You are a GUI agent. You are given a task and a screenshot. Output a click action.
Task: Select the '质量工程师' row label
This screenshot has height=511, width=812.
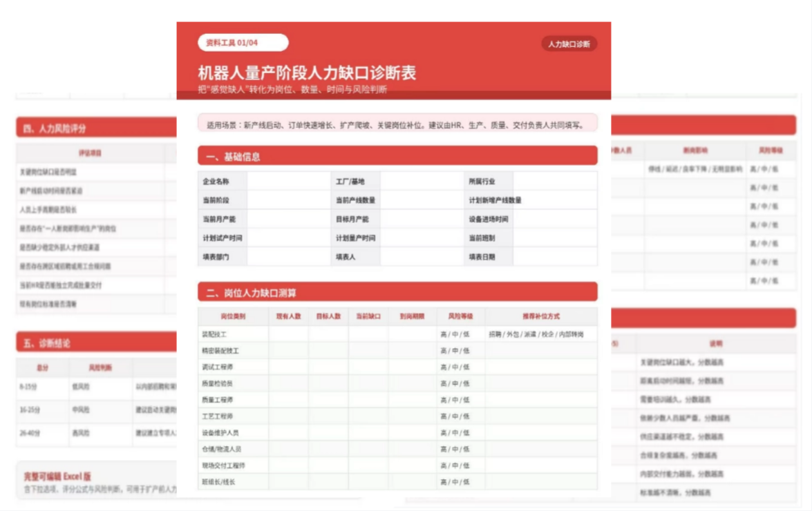(218, 400)
